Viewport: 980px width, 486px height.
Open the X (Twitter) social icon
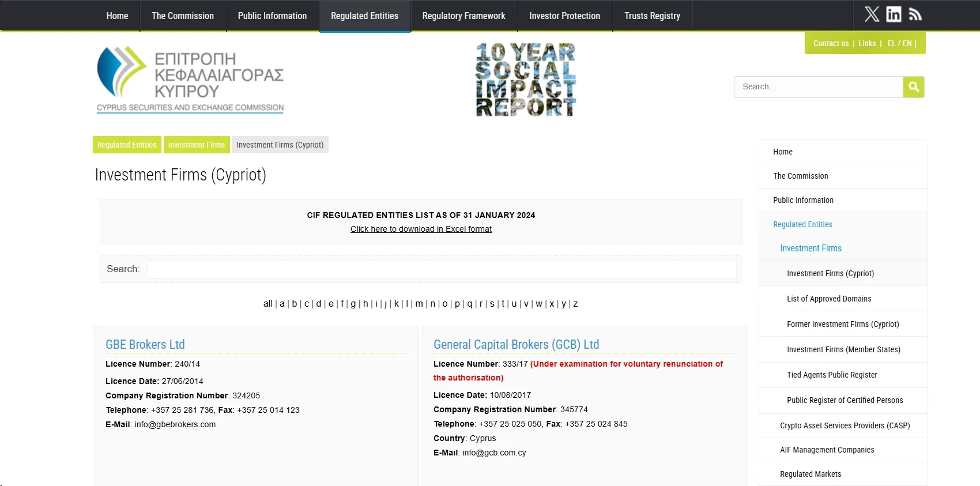tap(872, 14)
